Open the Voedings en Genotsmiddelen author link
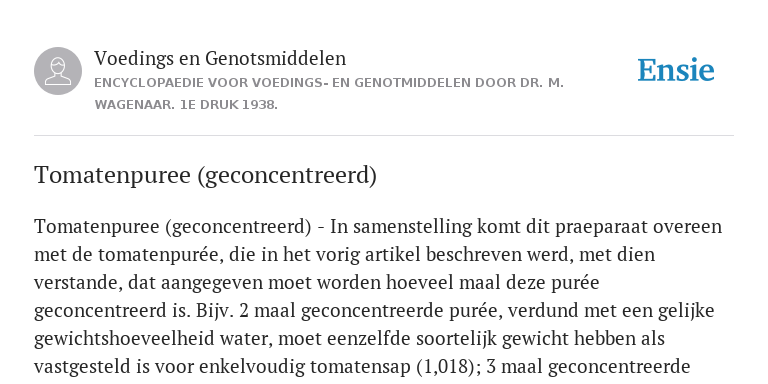This screenshot has height=384, width=768. click(x=220, y=58)
